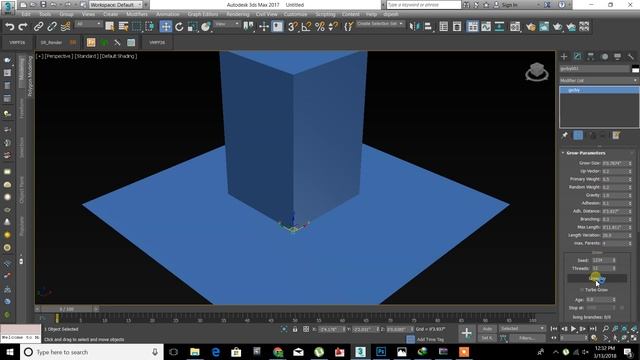Open the Modifier List dropdown
640x360 pixels.
point(598,80)
